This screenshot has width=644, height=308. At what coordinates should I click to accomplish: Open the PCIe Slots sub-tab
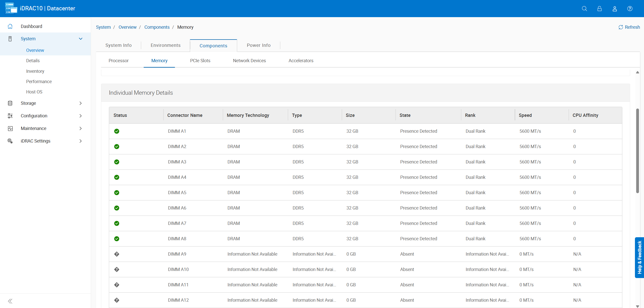(200, 61)
